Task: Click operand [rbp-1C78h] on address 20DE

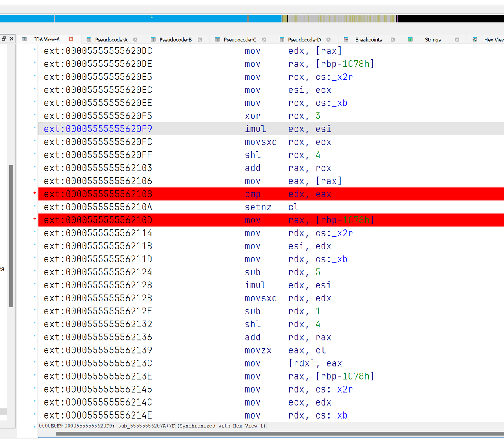Action: (345, 64)
